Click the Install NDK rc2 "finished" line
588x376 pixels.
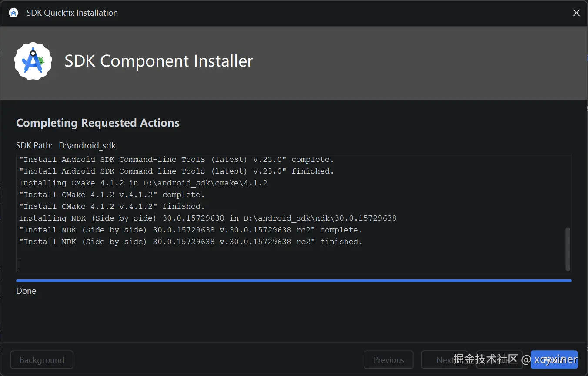[191, 242]
